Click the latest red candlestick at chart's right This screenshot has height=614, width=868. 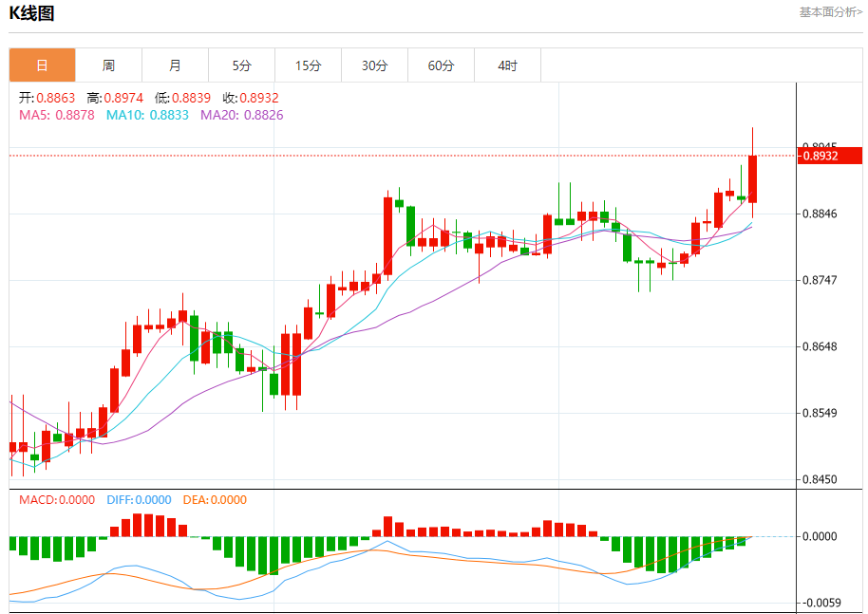point(752,179)
